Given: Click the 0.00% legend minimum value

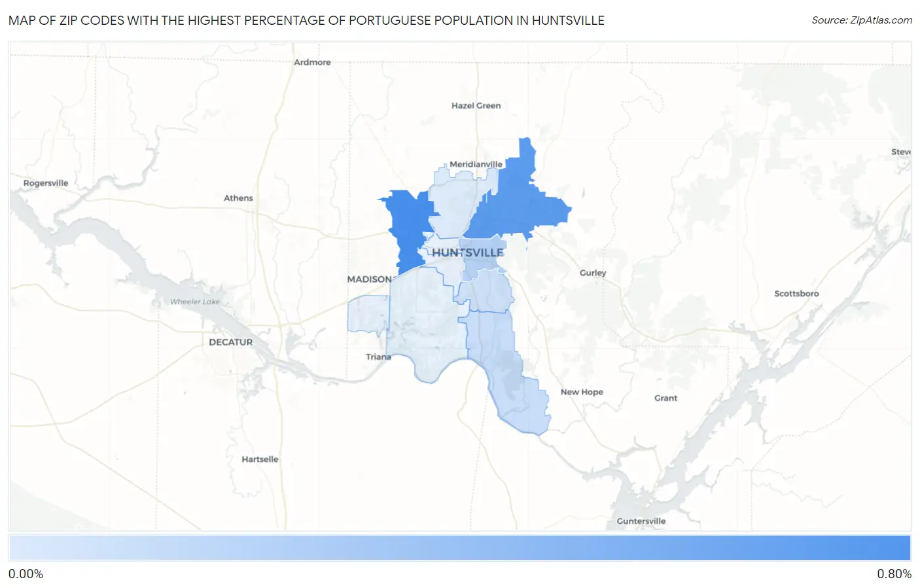Looking at the screenshot, I should pos(26,574).
